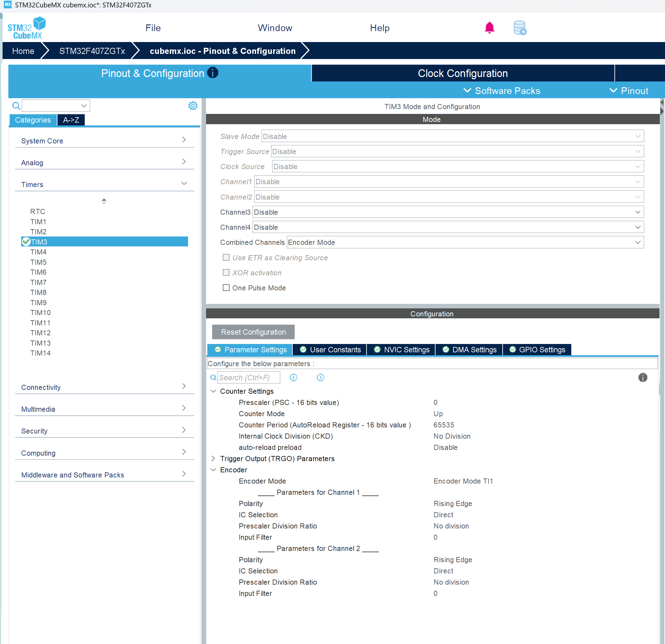This screenshot has width=665, height=644.
Task: Open the Combined Channels dropdown
Action: pos(465,242)
